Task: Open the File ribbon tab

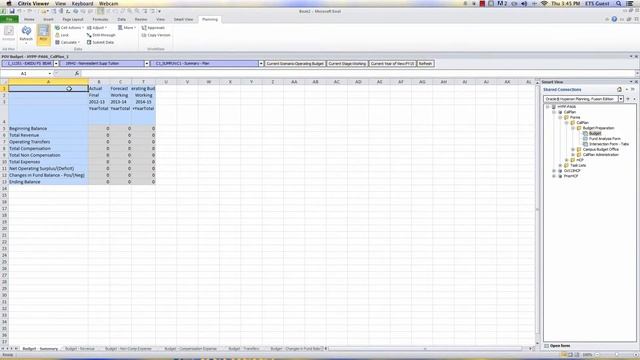Action: (9, 19)
